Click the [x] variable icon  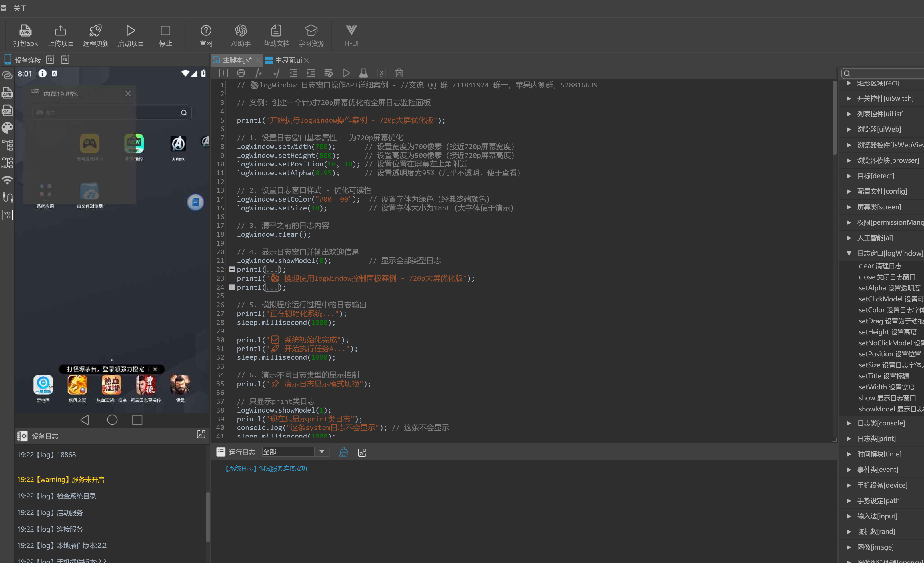point(381,73)
